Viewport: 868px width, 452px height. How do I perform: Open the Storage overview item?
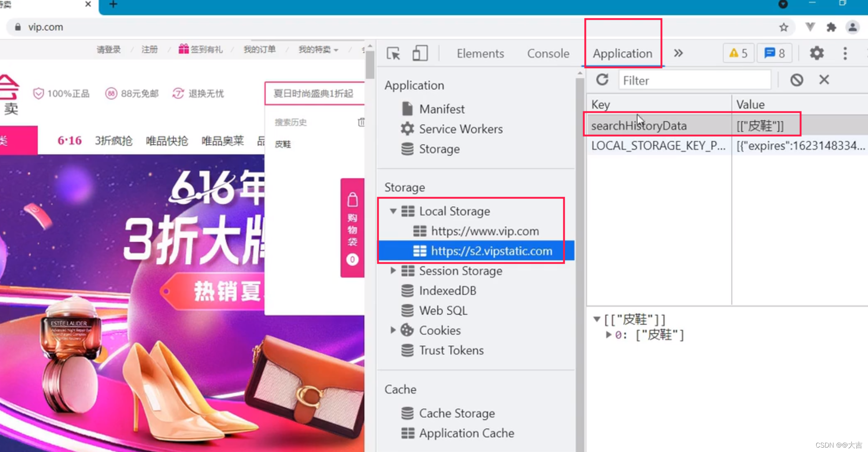[x=439, y=149]
